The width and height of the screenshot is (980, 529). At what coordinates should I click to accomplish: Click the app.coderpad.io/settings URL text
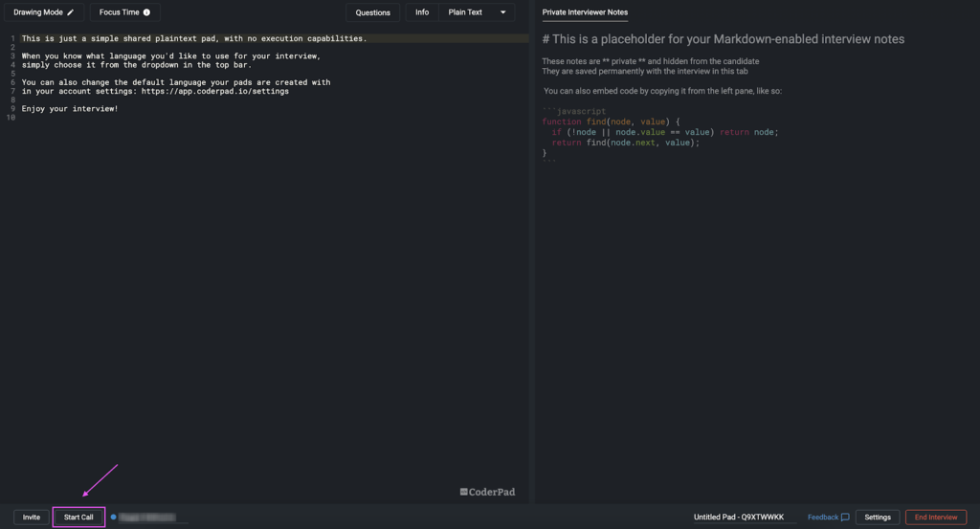point(215,91)
